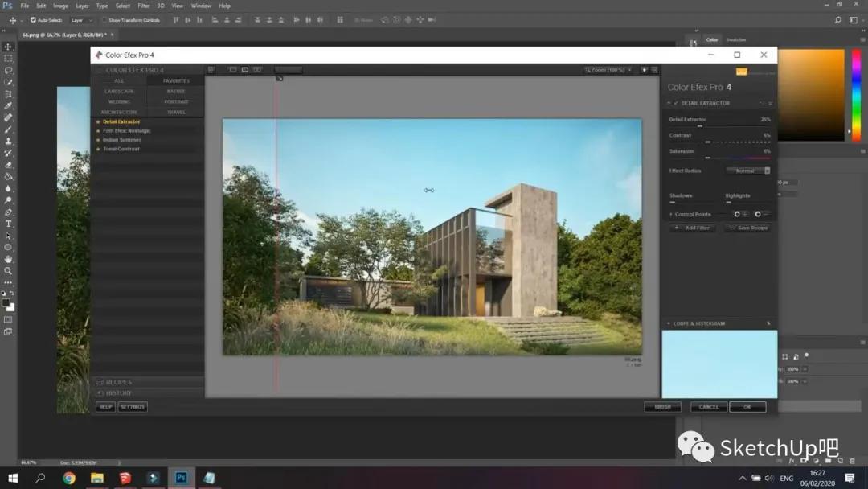Screen dimensions: 868x489
Task: Open Photoshop from the Windows taskbar
Action: tap(181, 478)
